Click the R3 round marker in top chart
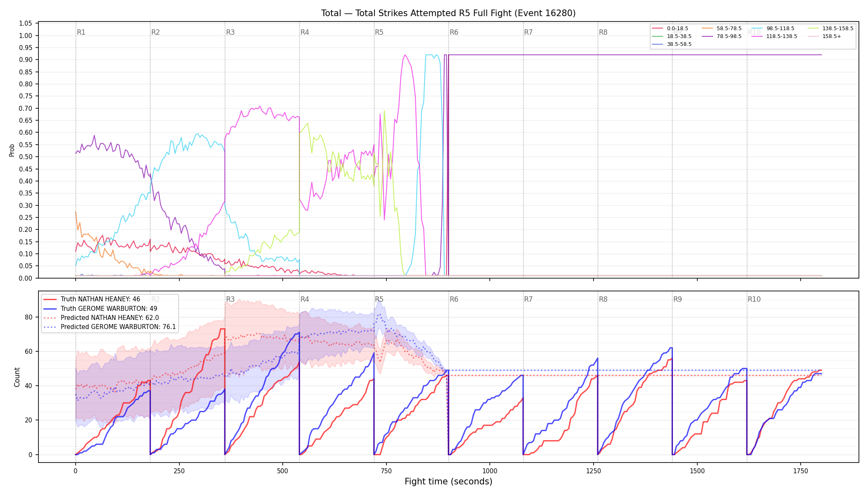This screenshot has width=868, height=496. pos(230,32)
